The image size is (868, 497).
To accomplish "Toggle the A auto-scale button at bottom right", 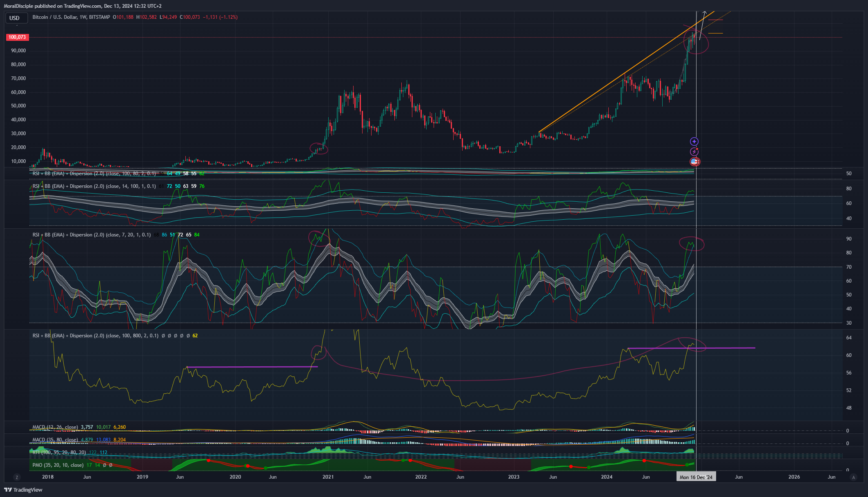I will tap(853, 477).
